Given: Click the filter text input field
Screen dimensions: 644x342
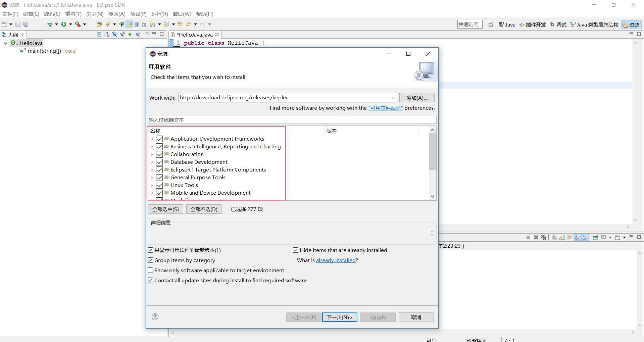Looking at the screenshot, I should [292, 120].
